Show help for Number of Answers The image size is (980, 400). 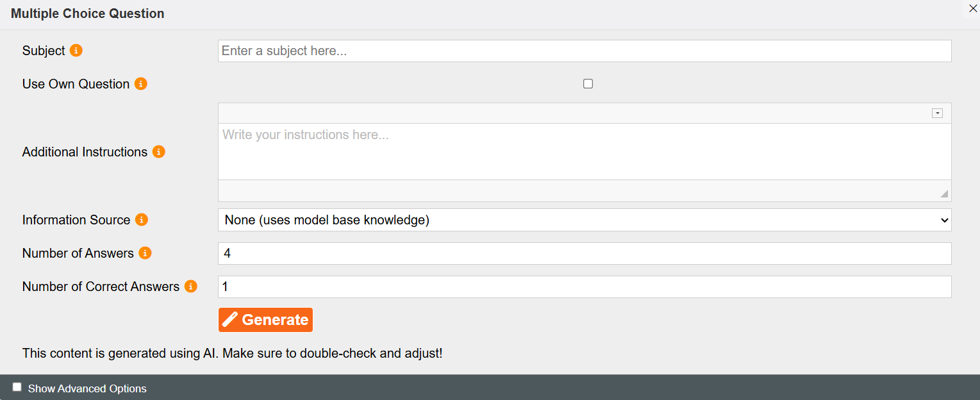click(145, 253)
